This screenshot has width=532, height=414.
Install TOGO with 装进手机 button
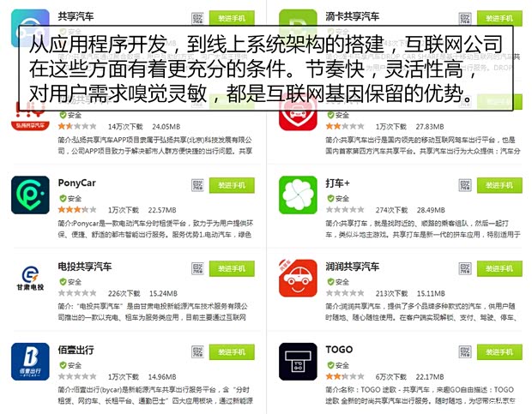point(499,352)
